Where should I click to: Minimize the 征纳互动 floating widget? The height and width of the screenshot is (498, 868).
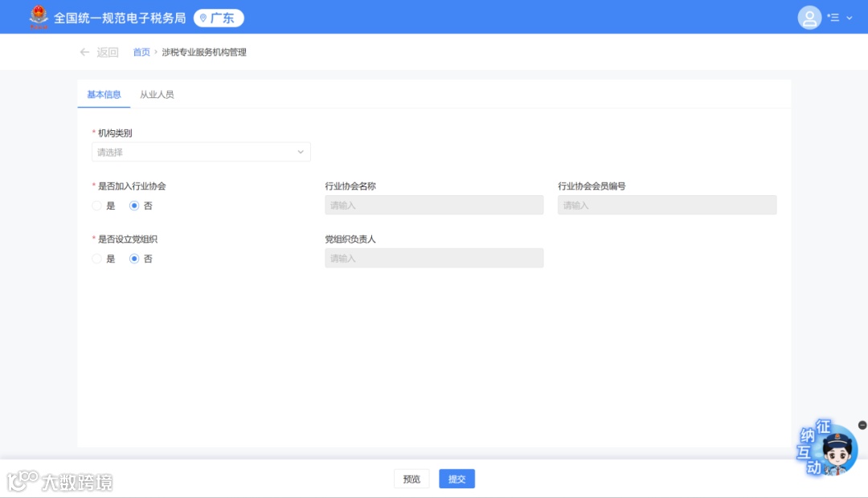(862, 425)
